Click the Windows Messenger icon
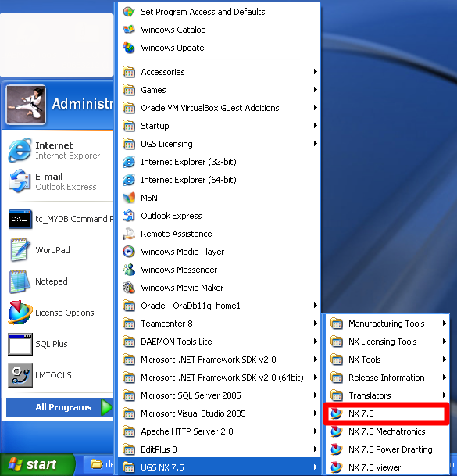 tap(129, 270)
